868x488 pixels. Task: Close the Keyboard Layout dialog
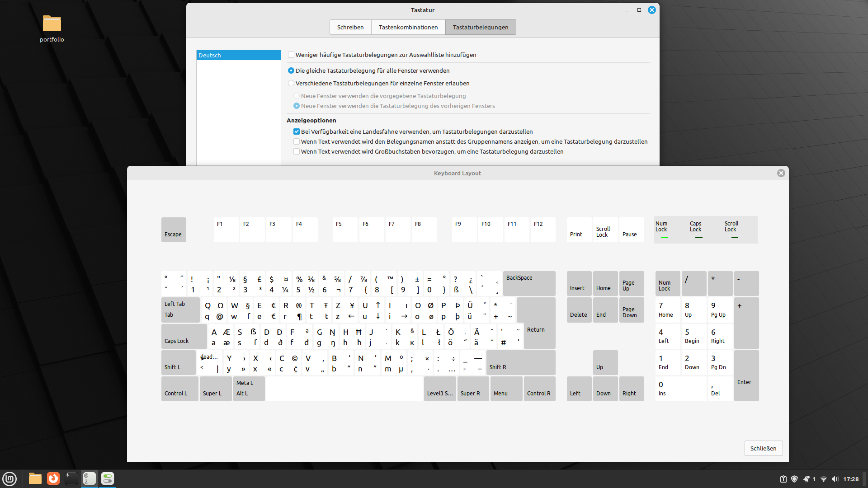click(x=781, y=173)
